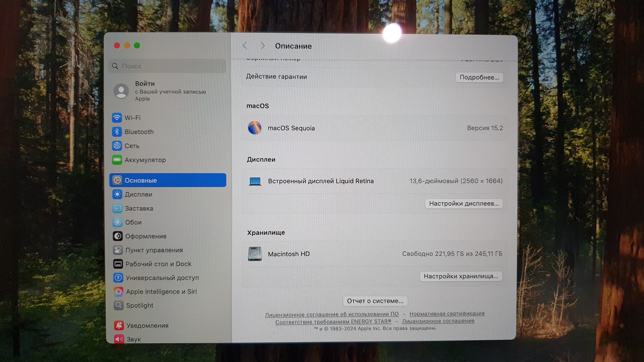Viewport: 644px width, 362px height.
Task: Open Wallpaper (Обои) flower icon
Action: pyautogui.click(x=118, y=222)
